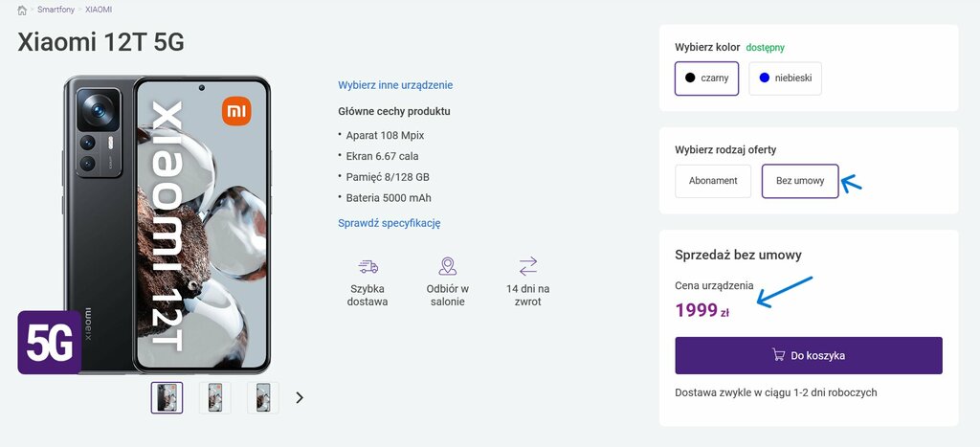Select the niebieski color option

click(785, 78)
